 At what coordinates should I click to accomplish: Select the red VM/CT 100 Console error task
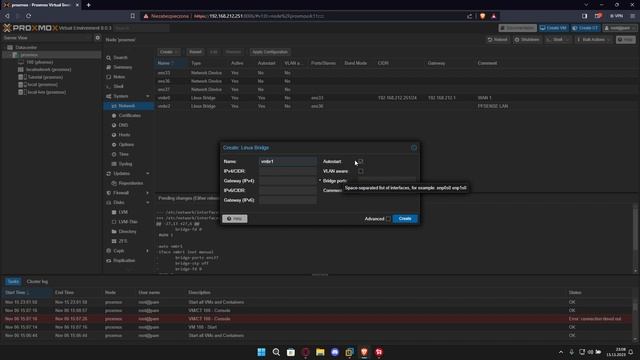click(318, 319)
